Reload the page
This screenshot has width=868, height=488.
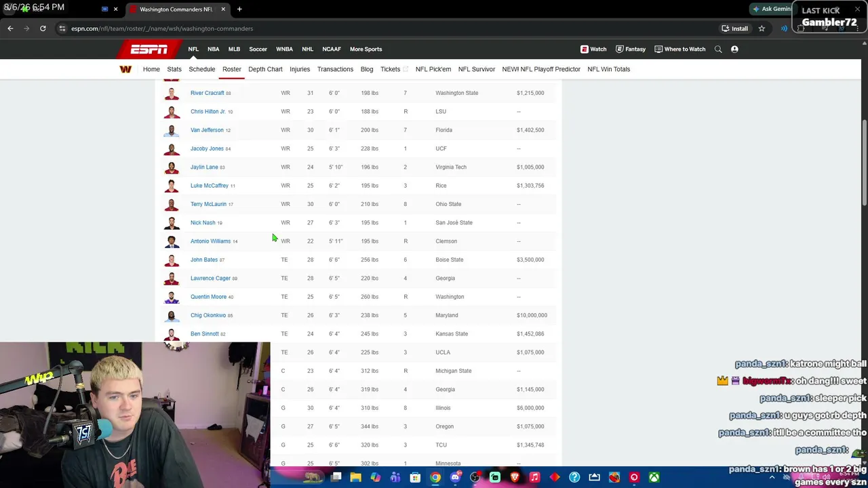pos(43,28)
